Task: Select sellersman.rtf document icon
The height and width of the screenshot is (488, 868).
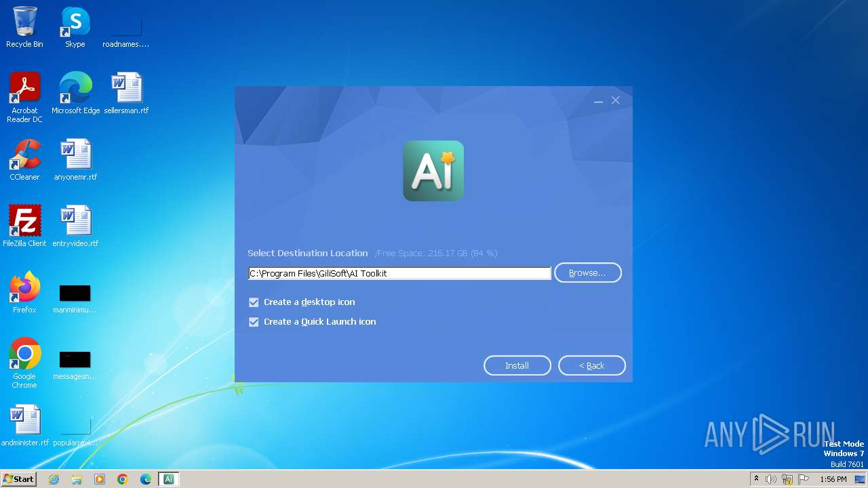Action: click(x=126, y=94)
